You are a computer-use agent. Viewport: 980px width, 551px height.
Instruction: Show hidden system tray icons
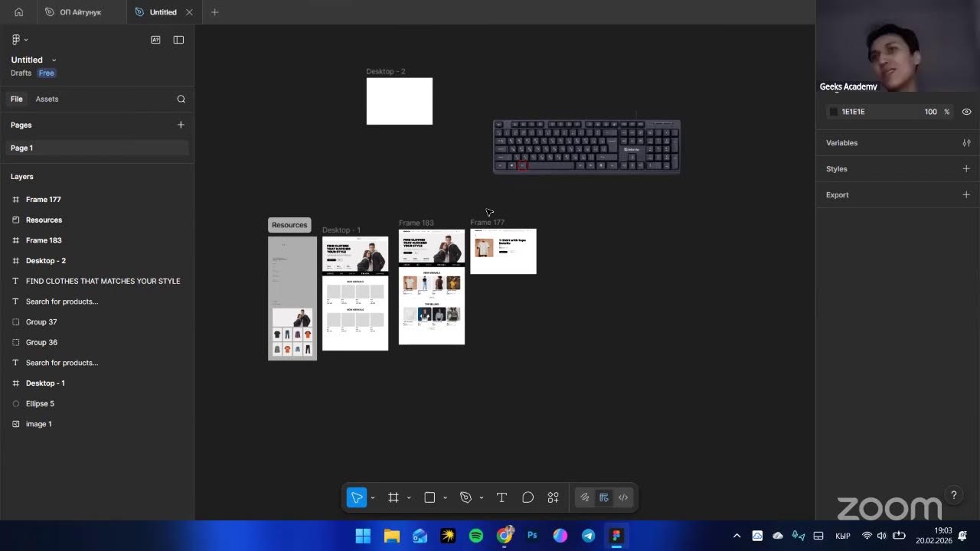coord(737,536)
